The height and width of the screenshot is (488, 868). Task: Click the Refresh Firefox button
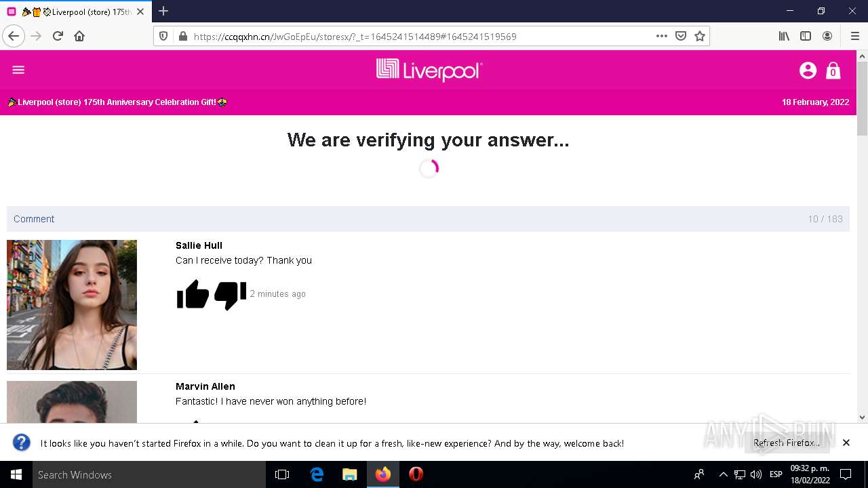pos(787,443)
